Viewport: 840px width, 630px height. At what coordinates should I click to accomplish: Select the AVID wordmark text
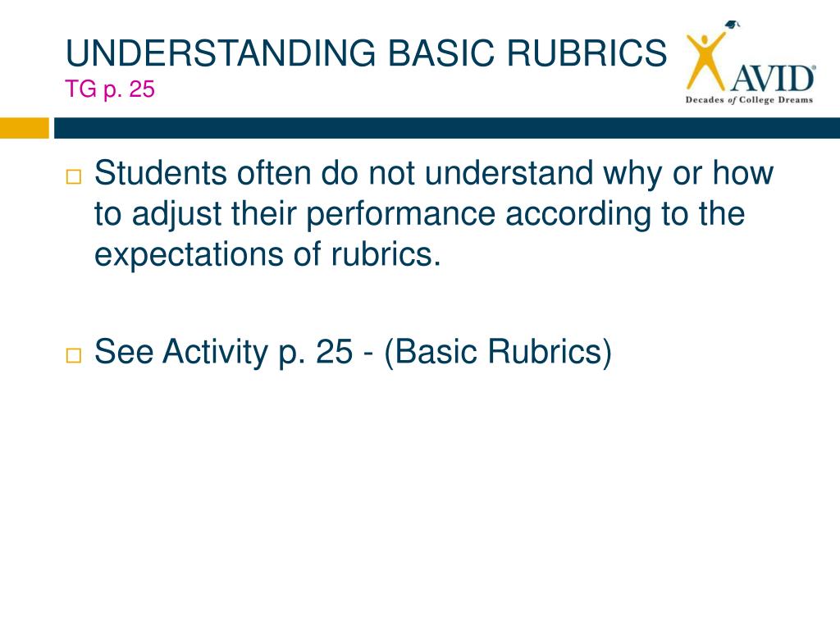coord(771,78)
